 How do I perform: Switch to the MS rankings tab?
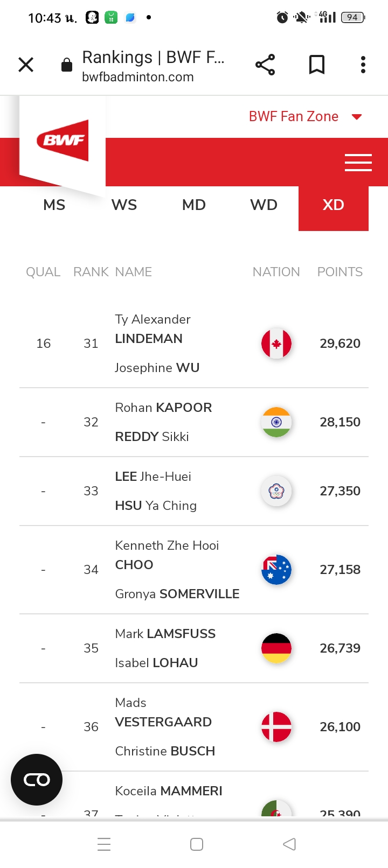pyautogui.click(x=54, y=205)
